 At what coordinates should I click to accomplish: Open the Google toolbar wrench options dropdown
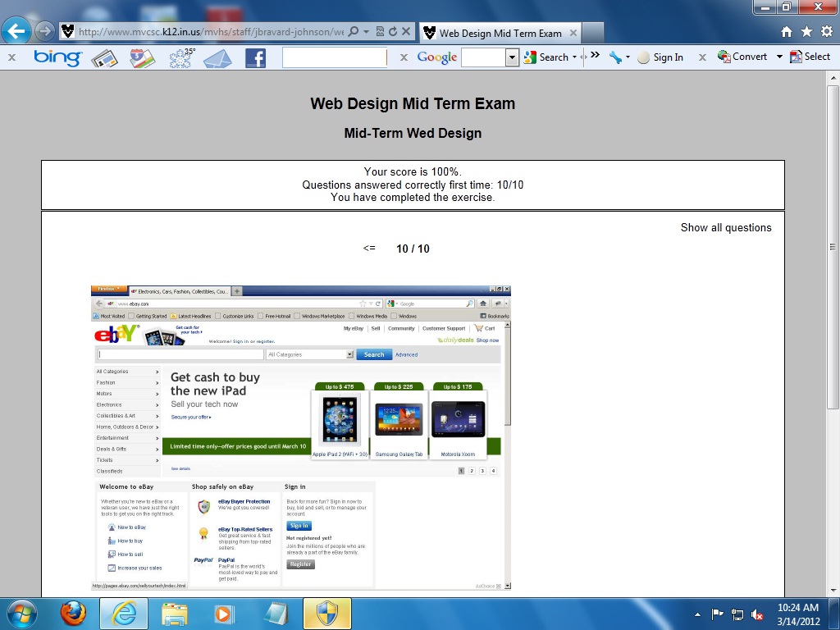619,57
